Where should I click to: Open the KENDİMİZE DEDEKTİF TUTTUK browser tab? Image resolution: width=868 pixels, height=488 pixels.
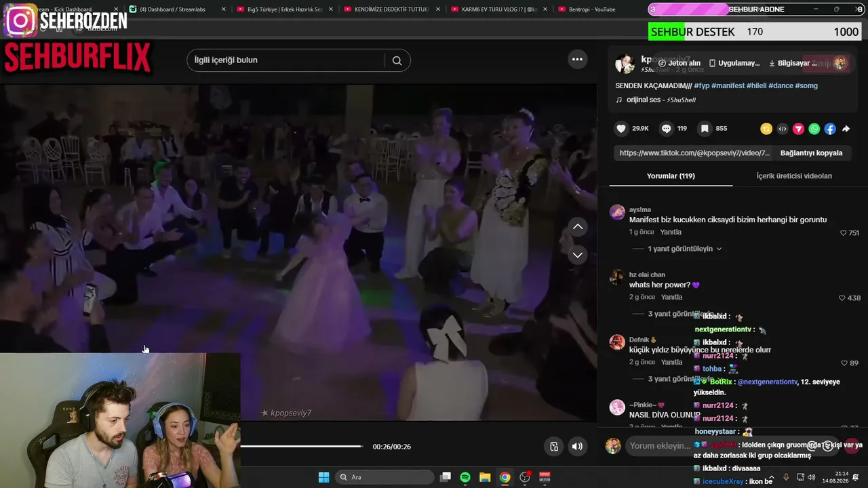point(392,9)
